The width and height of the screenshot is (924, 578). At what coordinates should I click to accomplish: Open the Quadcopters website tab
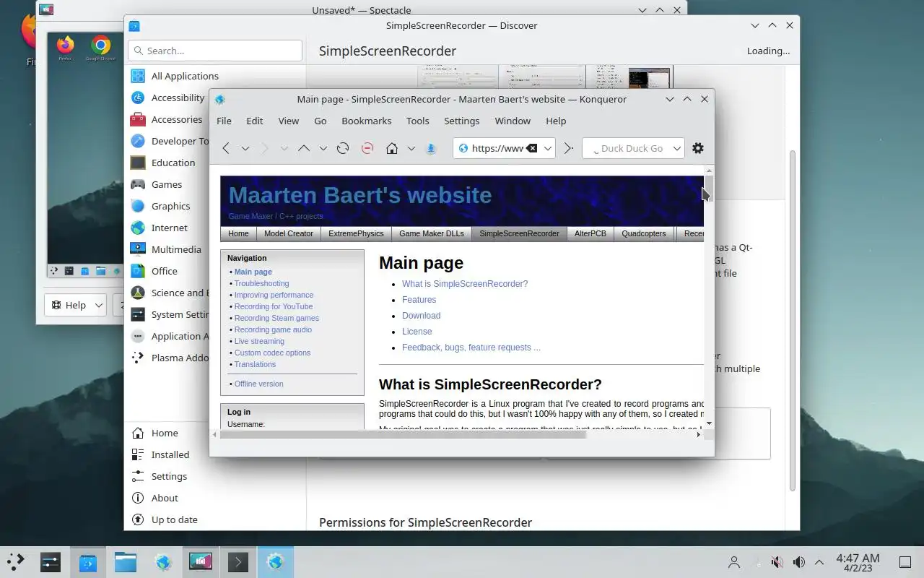(644, 233)
